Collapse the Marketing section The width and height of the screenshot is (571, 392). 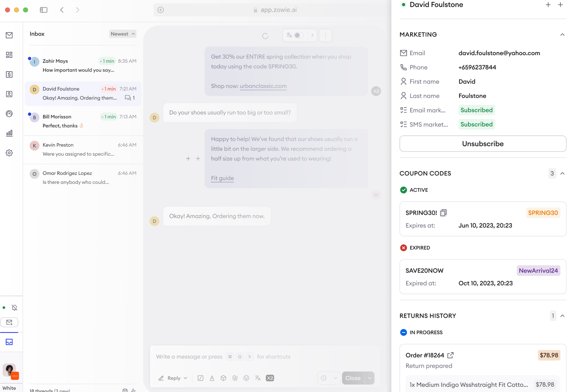click(562, 34)
